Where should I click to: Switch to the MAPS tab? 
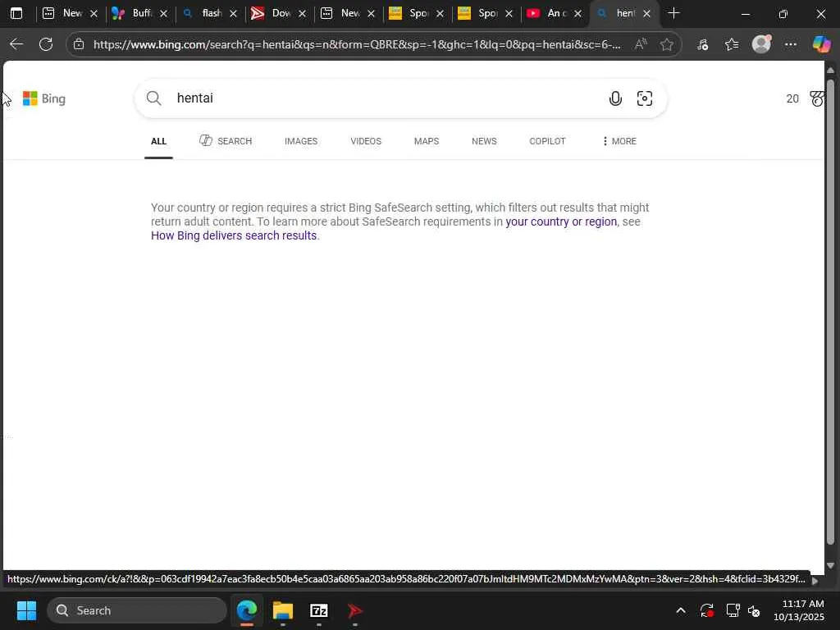coord(427,141)
